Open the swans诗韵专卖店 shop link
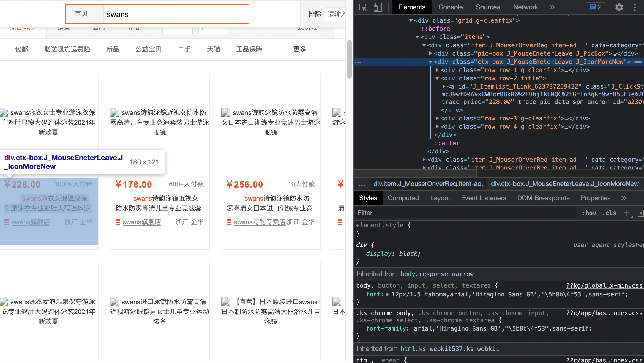 coord(260,222)
